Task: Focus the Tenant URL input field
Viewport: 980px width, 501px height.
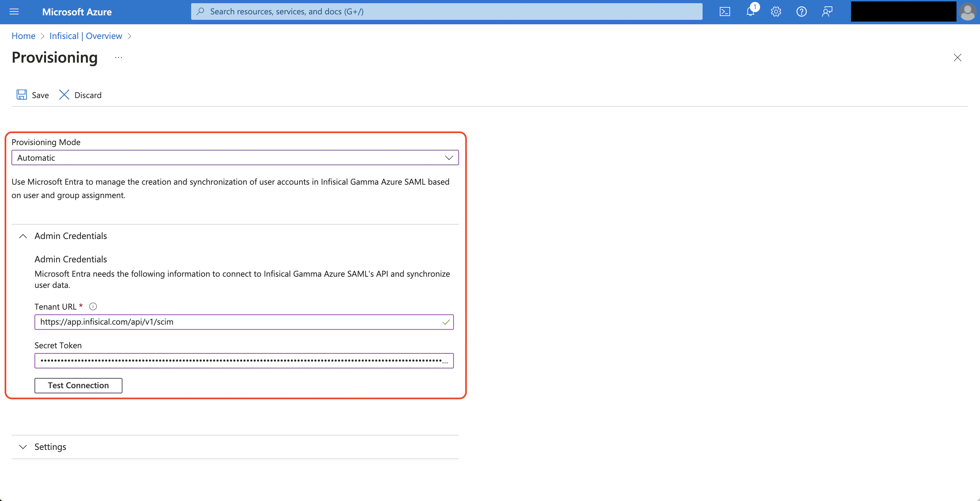Action: pyautogui.click(x=244, y=322)
